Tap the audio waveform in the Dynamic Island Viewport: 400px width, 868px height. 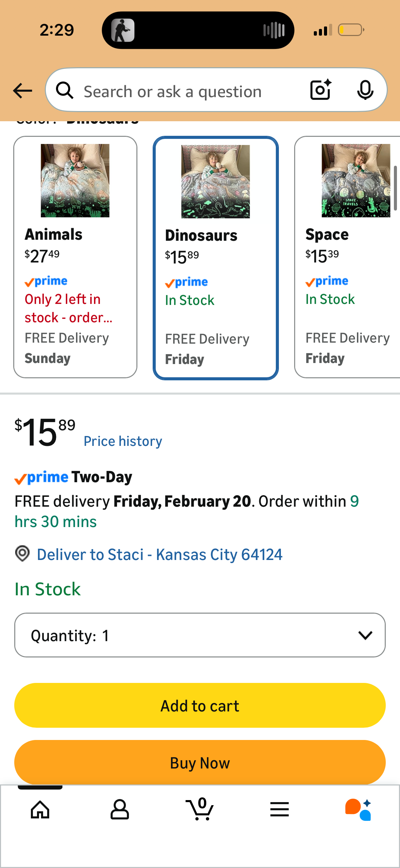tap(273, 30)
